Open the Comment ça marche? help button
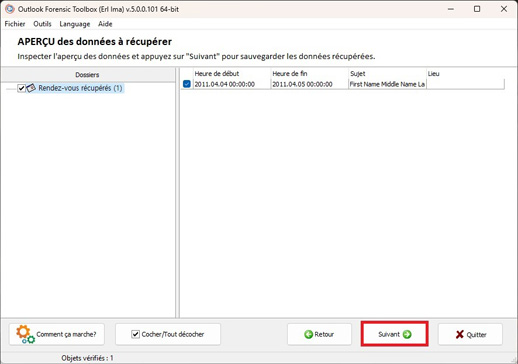 tap(57, 334)
